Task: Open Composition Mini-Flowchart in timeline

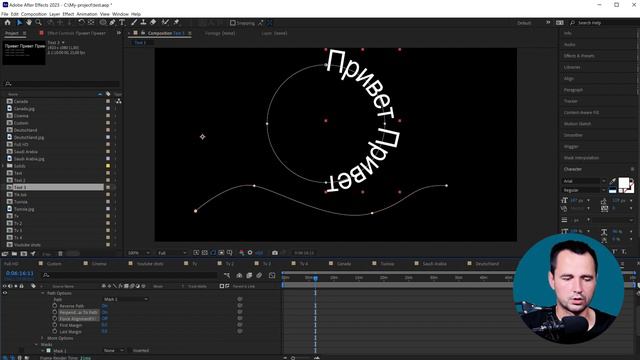Action: [227, 276]
